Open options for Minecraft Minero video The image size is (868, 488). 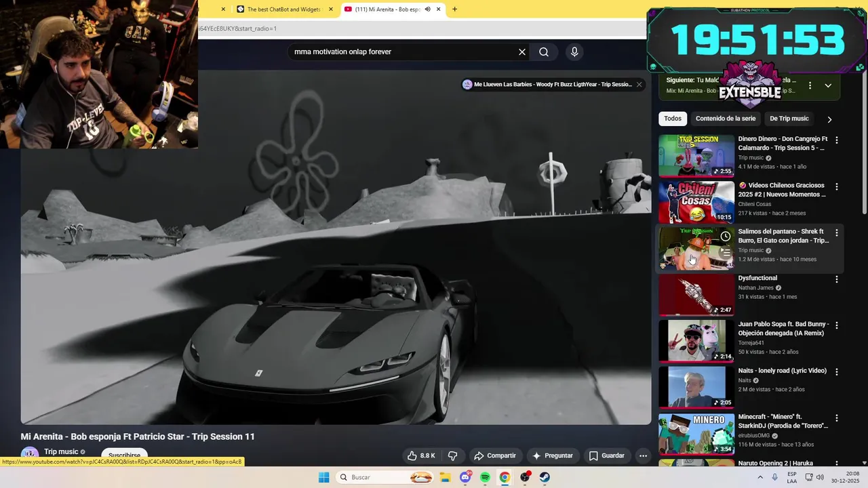[836, 418]
